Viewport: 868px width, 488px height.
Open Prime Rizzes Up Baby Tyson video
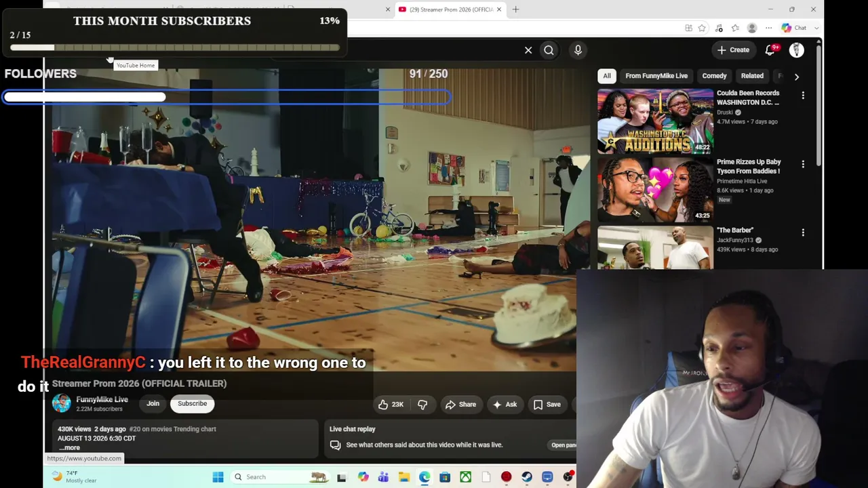749,167
